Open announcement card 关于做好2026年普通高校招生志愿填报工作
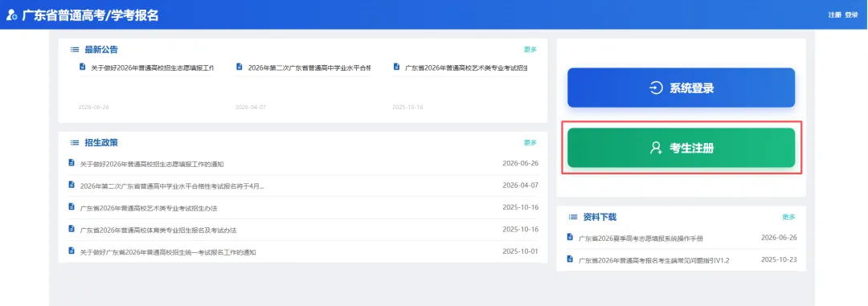Viewport: 868px width, 306px height. click(152, 68)
